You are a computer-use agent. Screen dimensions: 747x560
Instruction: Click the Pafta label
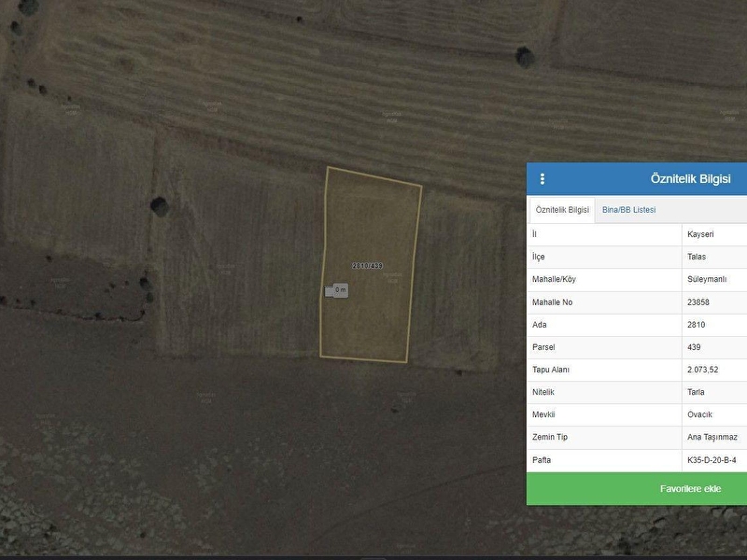[542, 460]
